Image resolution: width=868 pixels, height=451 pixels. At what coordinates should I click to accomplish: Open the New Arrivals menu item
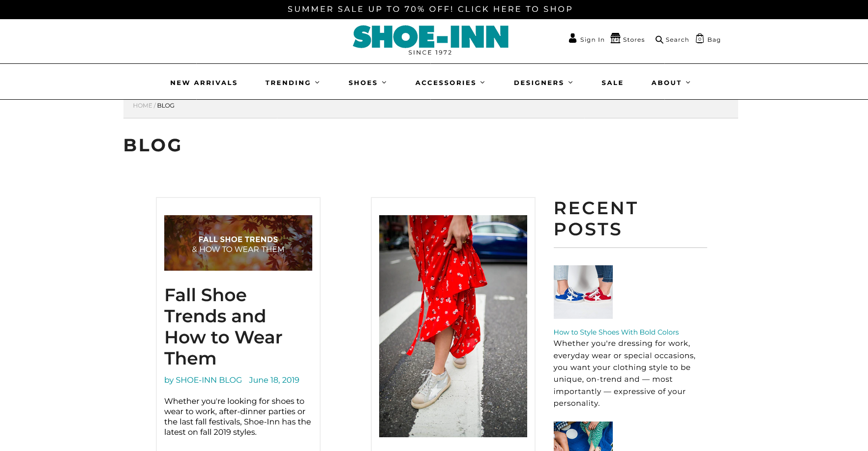(x=204, y=83)
